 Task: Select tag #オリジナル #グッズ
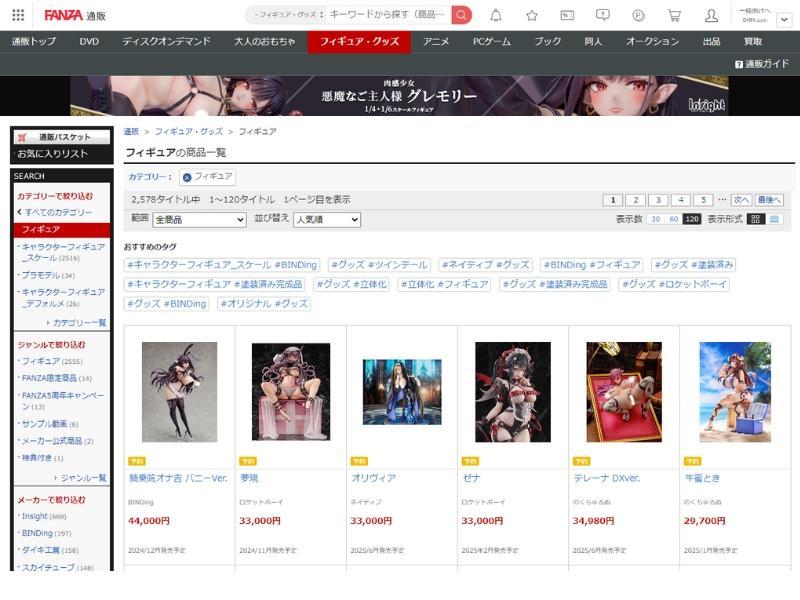pos(264,304)
